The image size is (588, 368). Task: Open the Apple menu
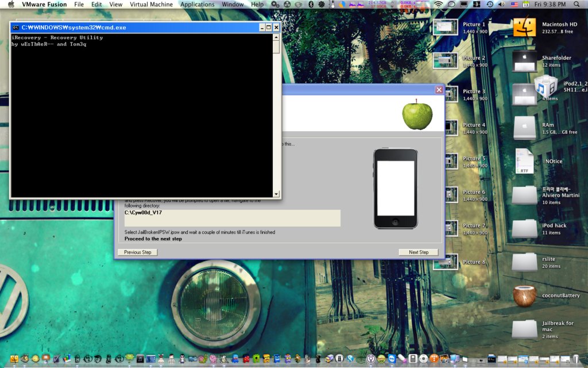(x=11, y=5)
